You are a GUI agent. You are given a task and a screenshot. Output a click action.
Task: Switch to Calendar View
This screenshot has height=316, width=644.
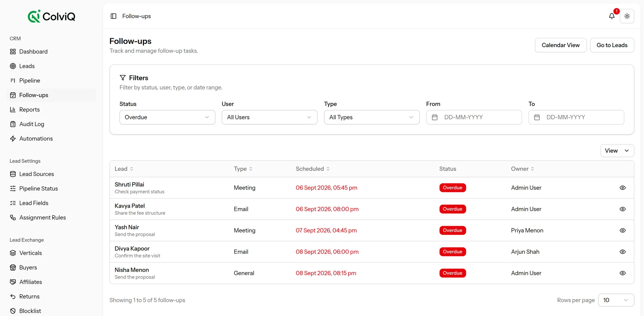tap(560, 45)
